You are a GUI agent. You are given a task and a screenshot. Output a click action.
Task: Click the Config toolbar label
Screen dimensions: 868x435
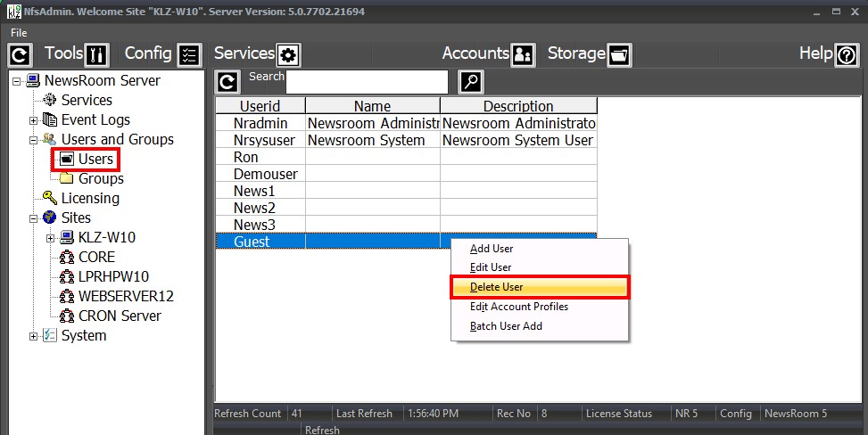[148, 53]
